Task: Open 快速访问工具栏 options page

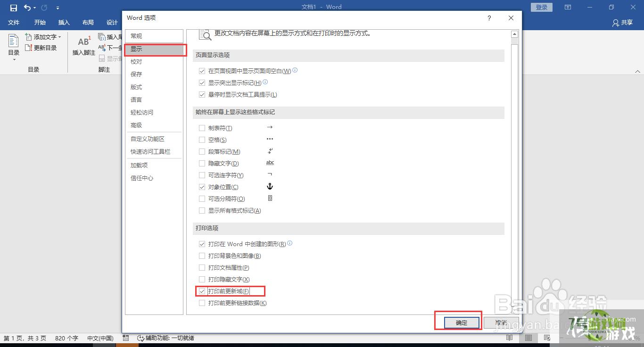Action: click(154, 152)
